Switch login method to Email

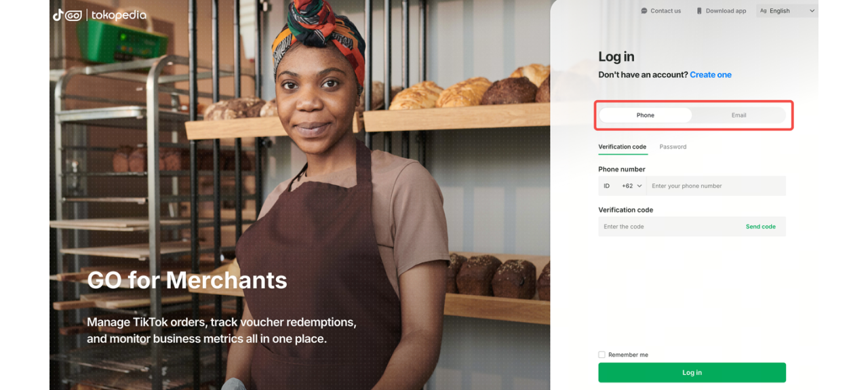point(738,115)
